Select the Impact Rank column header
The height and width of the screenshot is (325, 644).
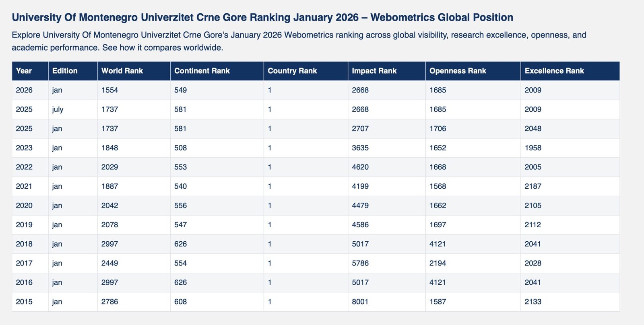click(x=374, y=71)
